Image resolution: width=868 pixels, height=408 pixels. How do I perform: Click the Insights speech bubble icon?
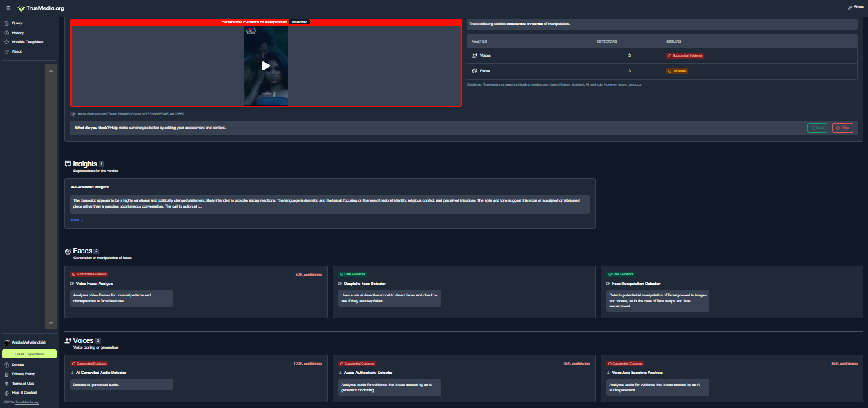coord(68,164)
